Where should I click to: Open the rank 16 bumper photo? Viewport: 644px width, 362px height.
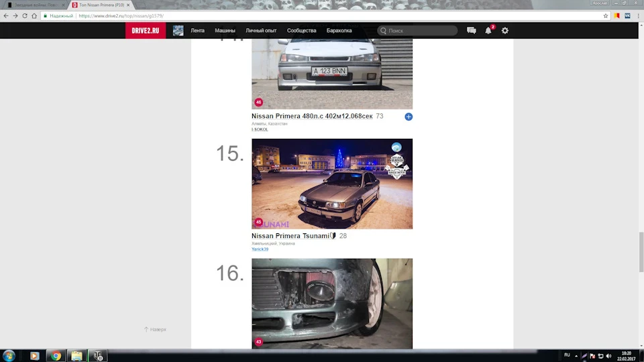(332, 304)
